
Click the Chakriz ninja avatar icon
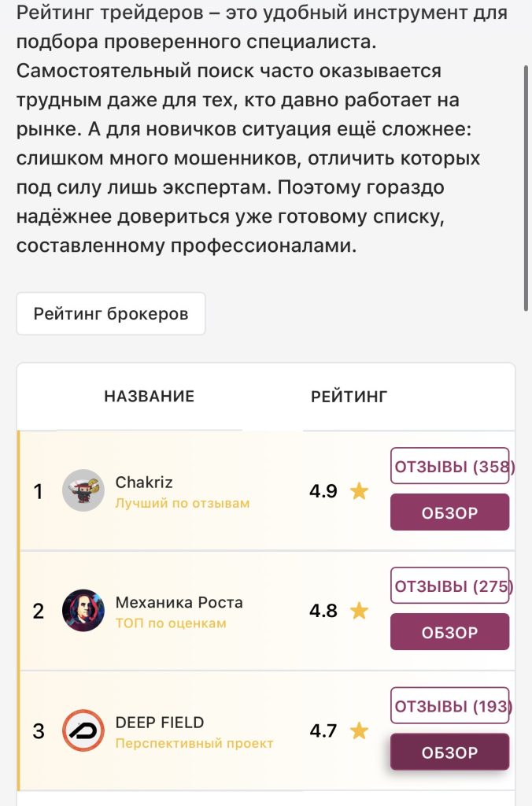pos(83,490)
